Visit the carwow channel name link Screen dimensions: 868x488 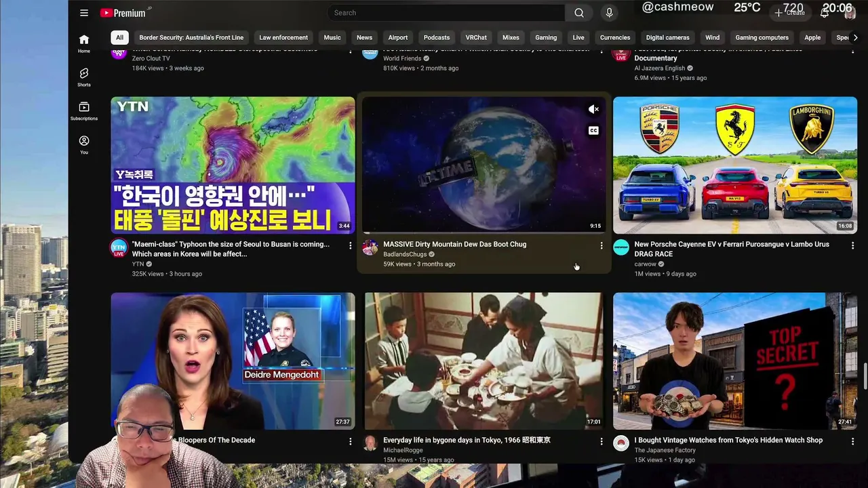click(x=645, y=264)
